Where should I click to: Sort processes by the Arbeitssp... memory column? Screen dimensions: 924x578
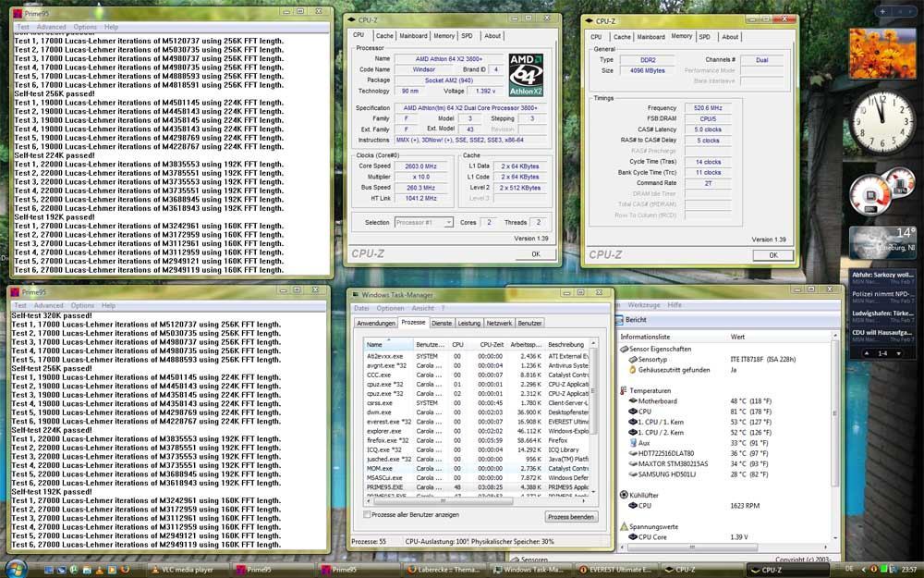tap(526, 344)
